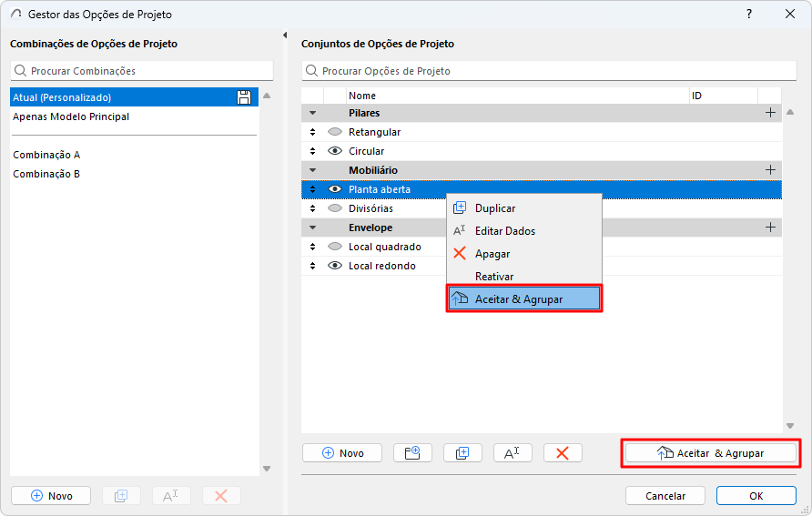Collapse the Pilares group
This screenshot has width=812, height=516.
point(312,113)
